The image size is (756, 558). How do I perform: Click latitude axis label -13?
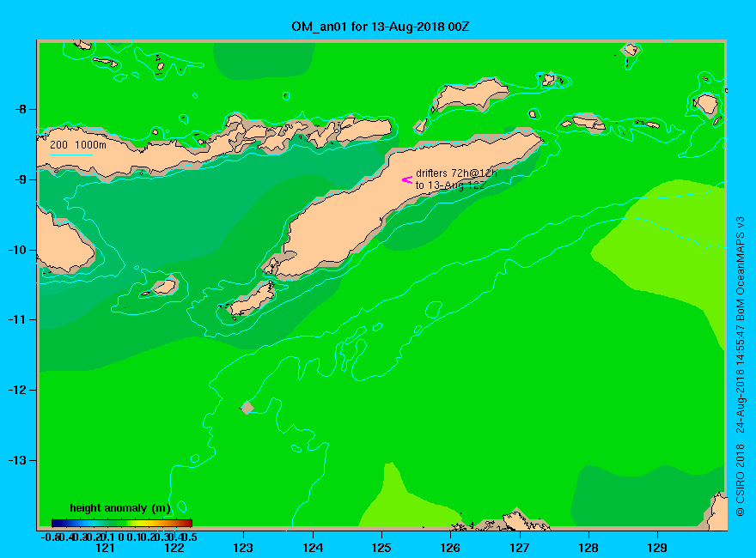[x=17, y=460]
